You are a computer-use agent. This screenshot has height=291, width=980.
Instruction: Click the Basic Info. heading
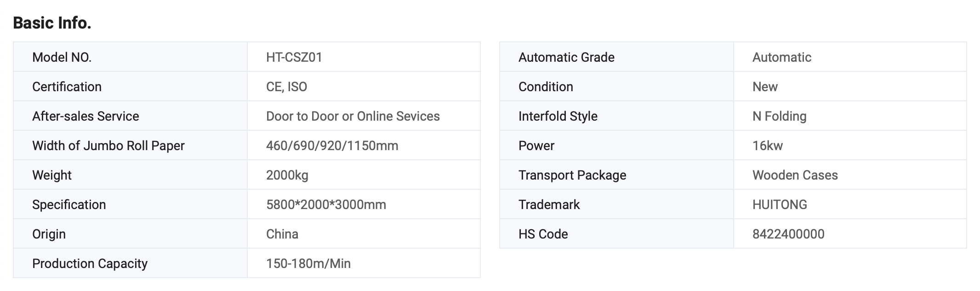pos(52,23)
